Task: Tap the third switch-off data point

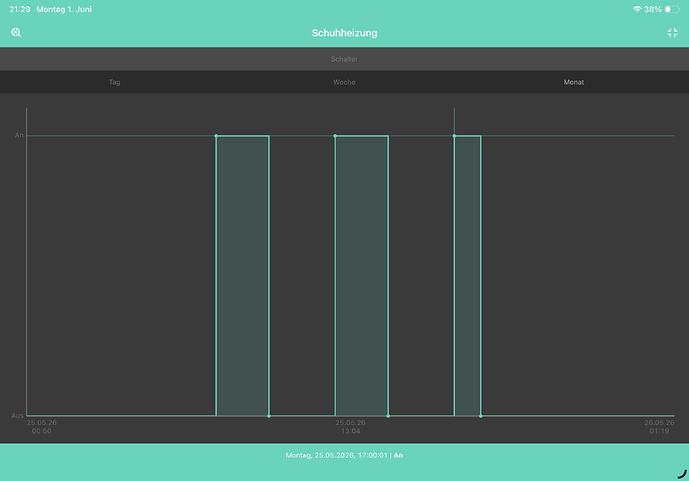Action: (481, 416)
